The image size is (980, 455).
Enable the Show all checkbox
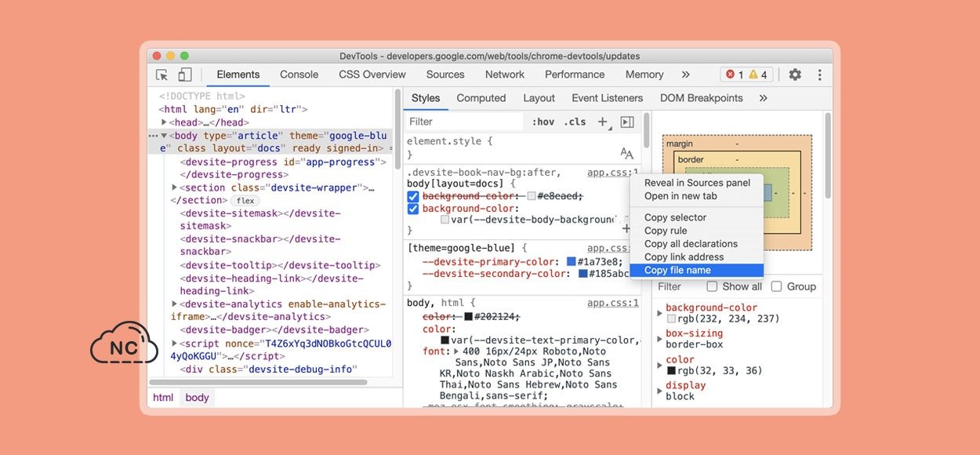click(712, 286)
